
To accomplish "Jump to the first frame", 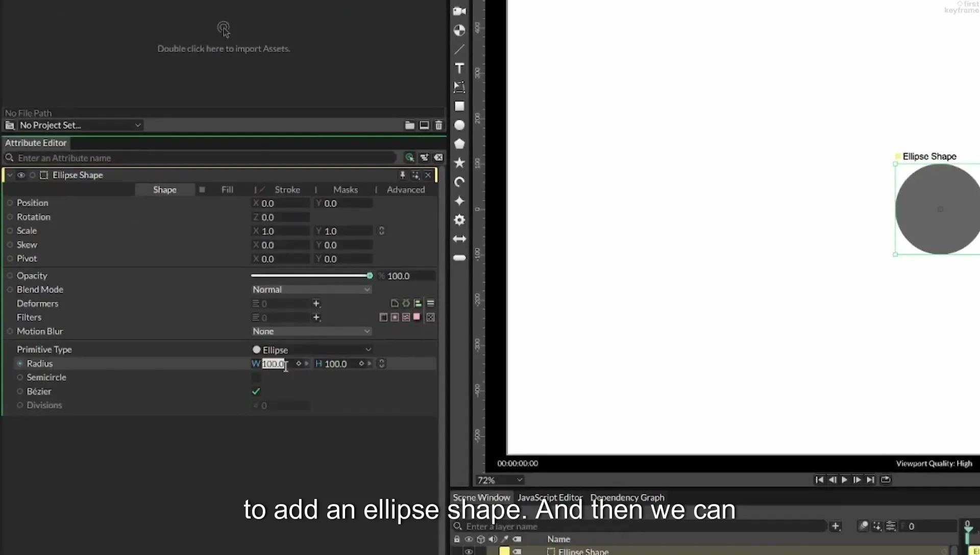I will (x=819, y=480).
